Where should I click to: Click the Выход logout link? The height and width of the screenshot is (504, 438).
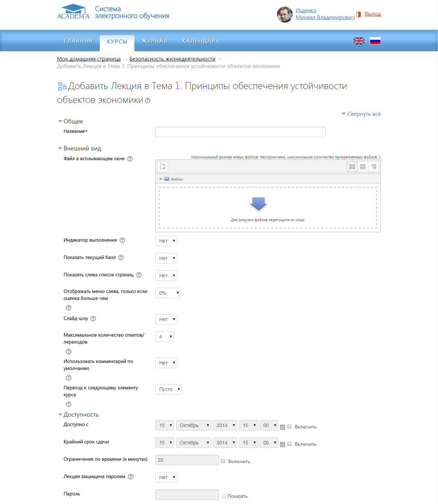(x=373, y=14)
